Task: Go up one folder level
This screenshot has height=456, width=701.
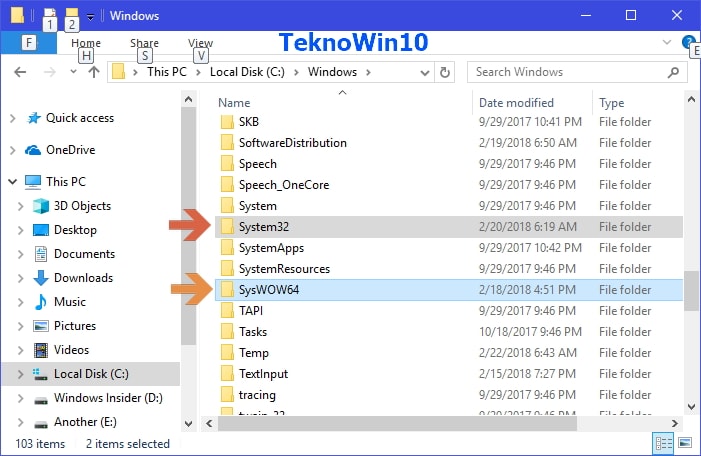Action: click(94, 72)
